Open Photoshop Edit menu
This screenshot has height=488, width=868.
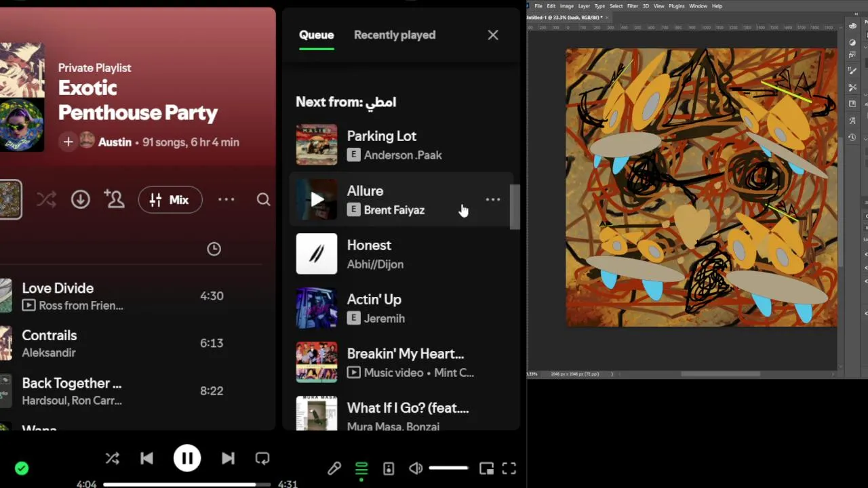point(551,6)
